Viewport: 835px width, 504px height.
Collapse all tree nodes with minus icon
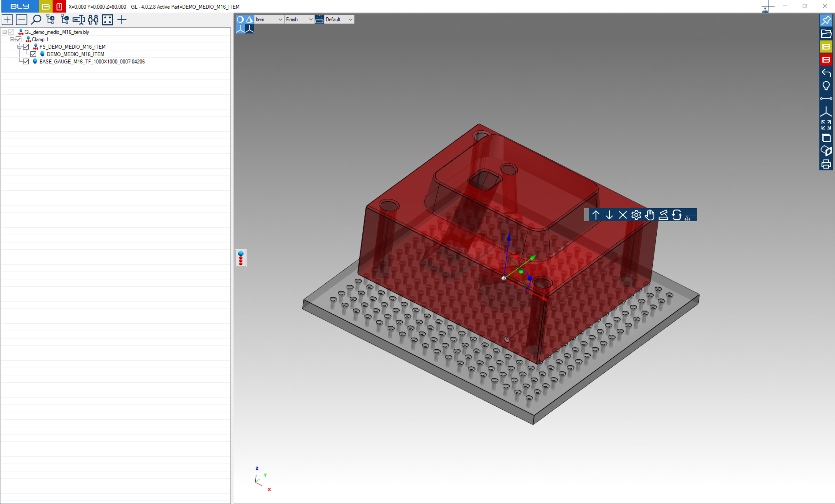pyautogui.click(x=22, y=20)
